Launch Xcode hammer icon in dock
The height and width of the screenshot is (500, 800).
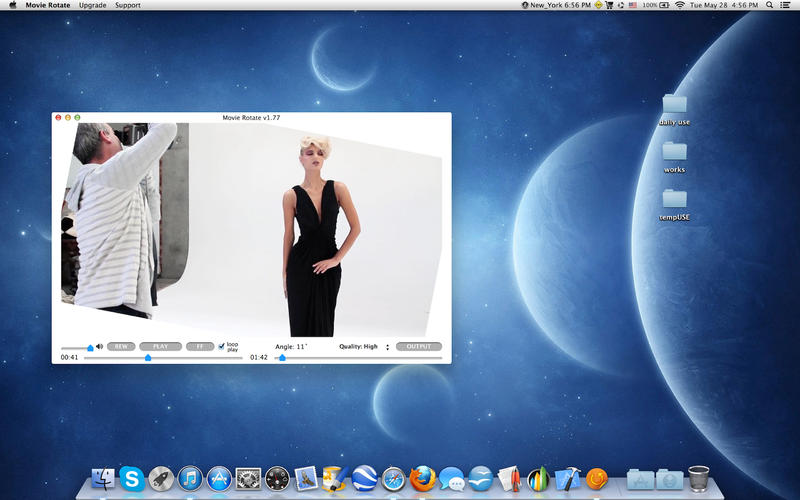(567, 479)
